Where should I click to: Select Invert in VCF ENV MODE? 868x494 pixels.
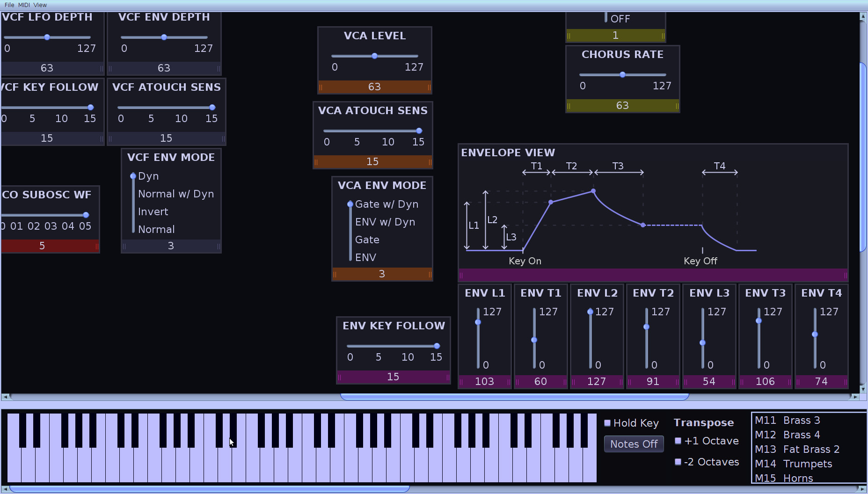coord(153,212)
